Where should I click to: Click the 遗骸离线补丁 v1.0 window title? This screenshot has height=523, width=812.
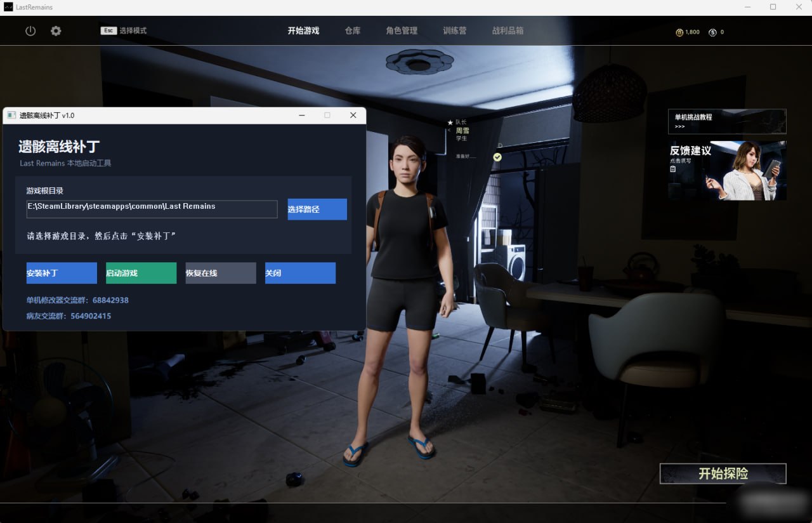point(47,116)
